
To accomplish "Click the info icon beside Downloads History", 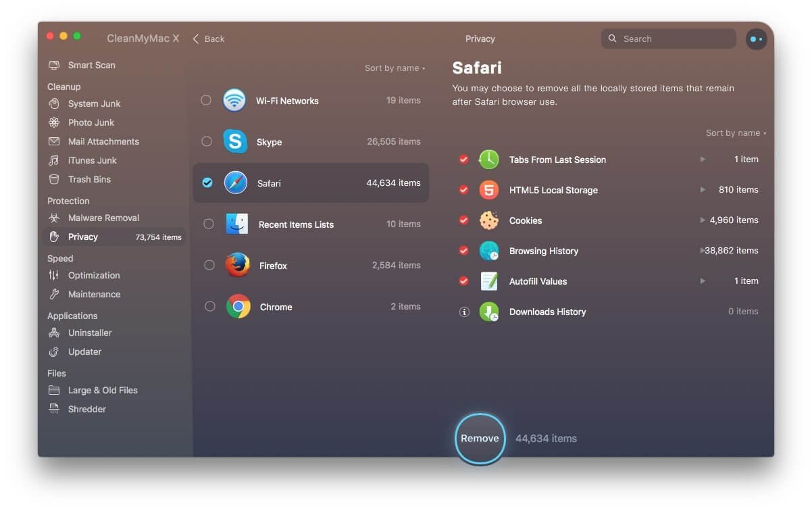I will tap(464, 312).
